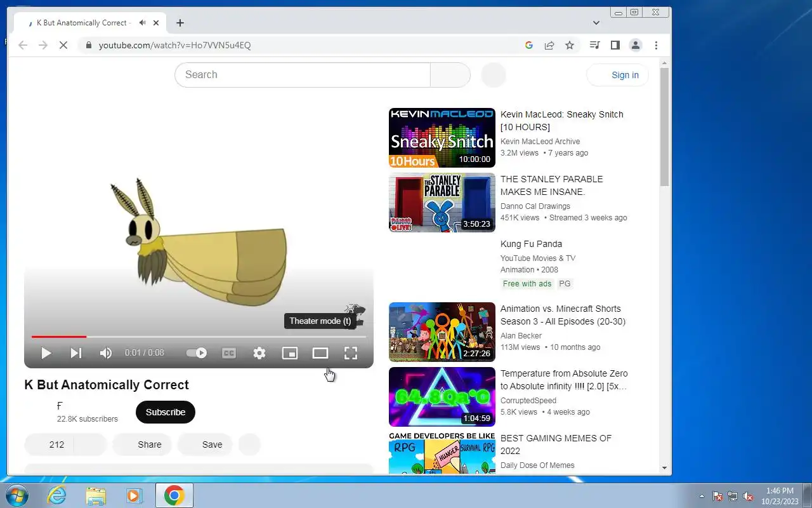Open the tab search chevron
This screenshot has height=508, width=812.
[x=596, y=23]
